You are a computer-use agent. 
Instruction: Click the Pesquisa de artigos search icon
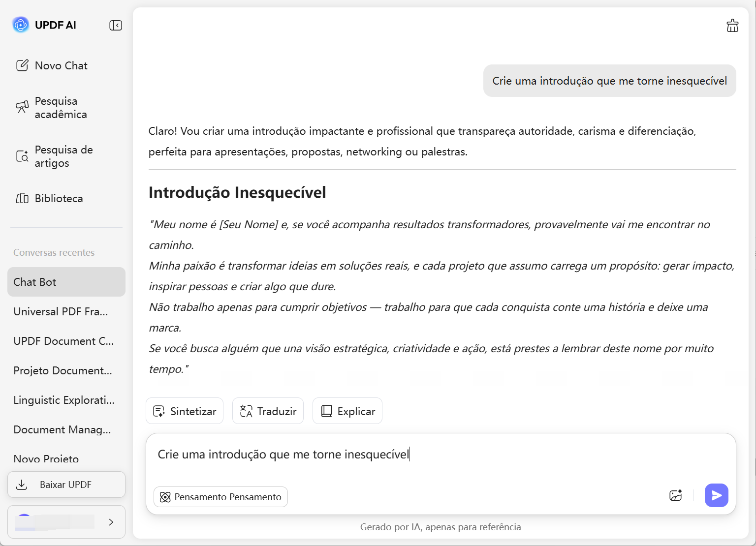point(22,156)
